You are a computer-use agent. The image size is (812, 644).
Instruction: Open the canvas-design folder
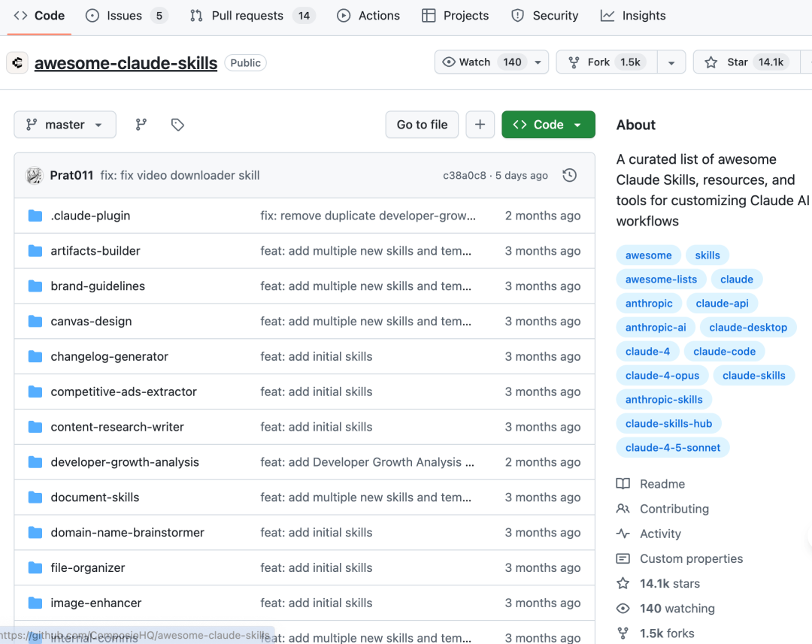[91, 322]
